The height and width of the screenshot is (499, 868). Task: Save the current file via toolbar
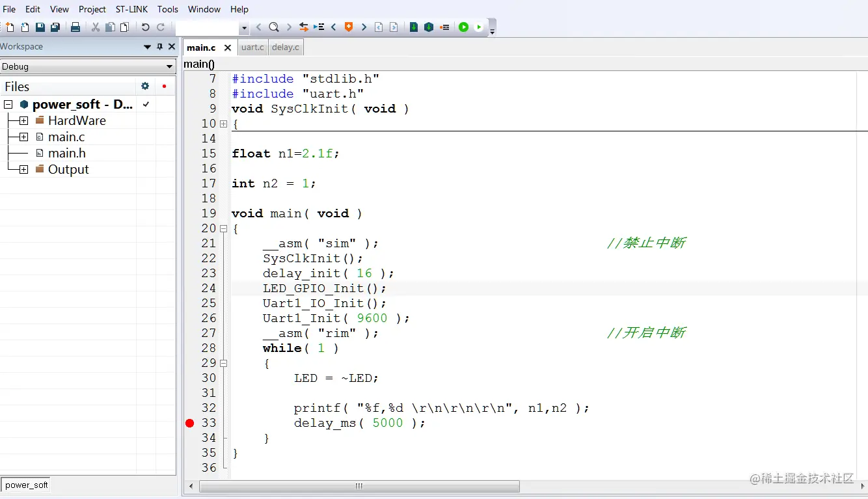click(x=40, y=27)
